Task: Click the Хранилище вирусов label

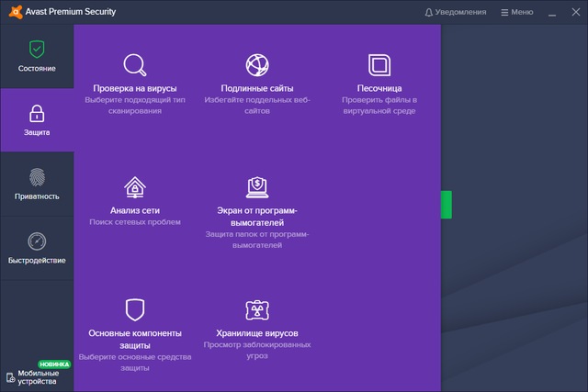Action: coord(257,332)
